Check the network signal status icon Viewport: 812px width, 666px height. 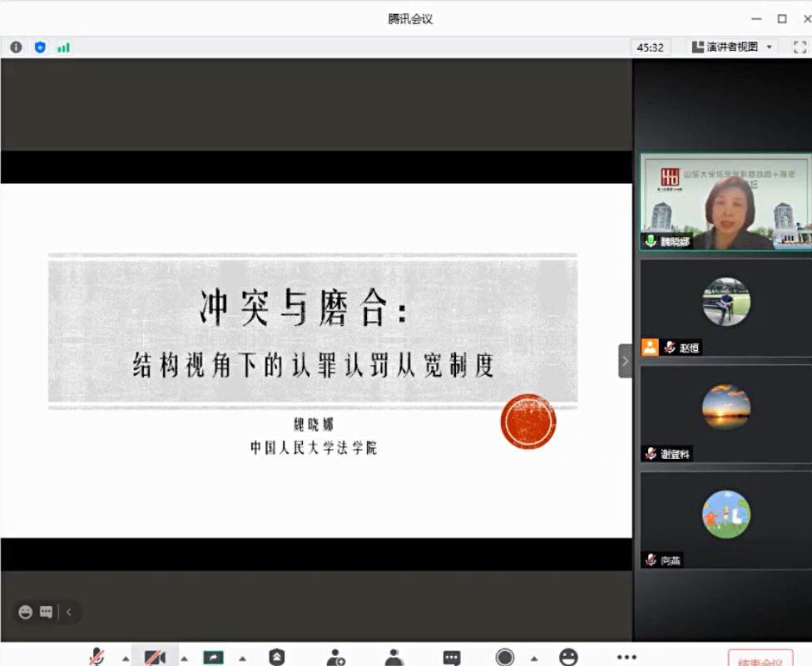(63, 47)
